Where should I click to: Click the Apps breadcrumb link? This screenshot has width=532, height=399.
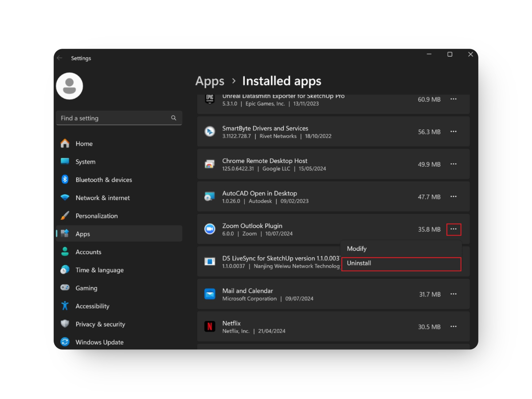point(210,81)
